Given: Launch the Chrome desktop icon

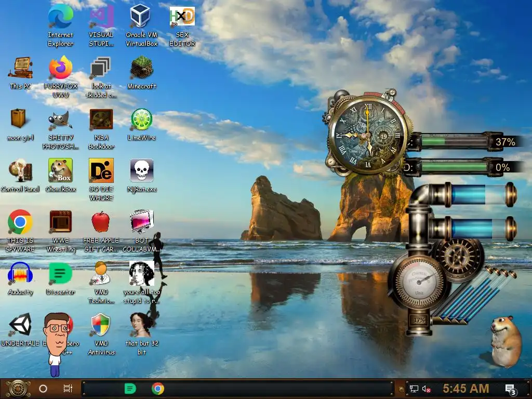Looking at the screenshot, I should [20, 222].
